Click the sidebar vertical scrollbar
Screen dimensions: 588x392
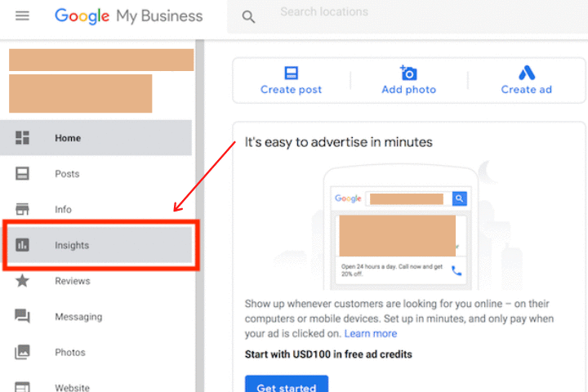[200, 216]
